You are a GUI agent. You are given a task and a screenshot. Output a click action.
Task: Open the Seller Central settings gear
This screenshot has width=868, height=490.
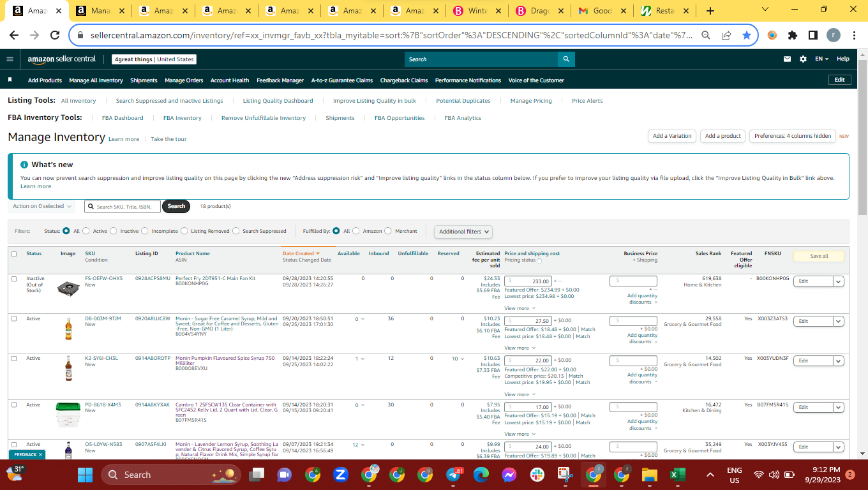point(803,59)
